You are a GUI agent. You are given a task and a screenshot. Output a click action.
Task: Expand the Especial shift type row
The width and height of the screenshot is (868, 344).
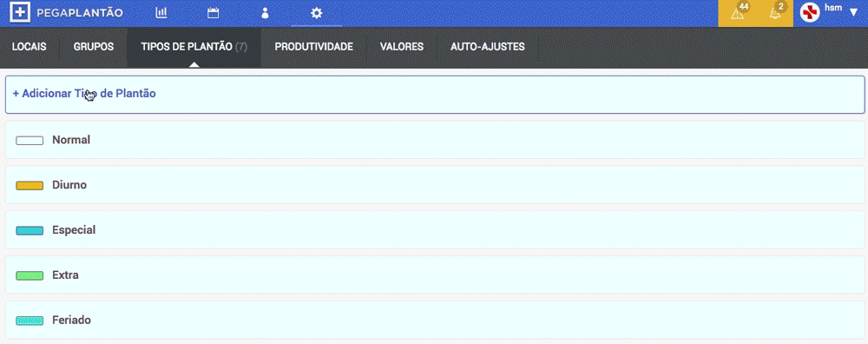(x=435, y=230)
